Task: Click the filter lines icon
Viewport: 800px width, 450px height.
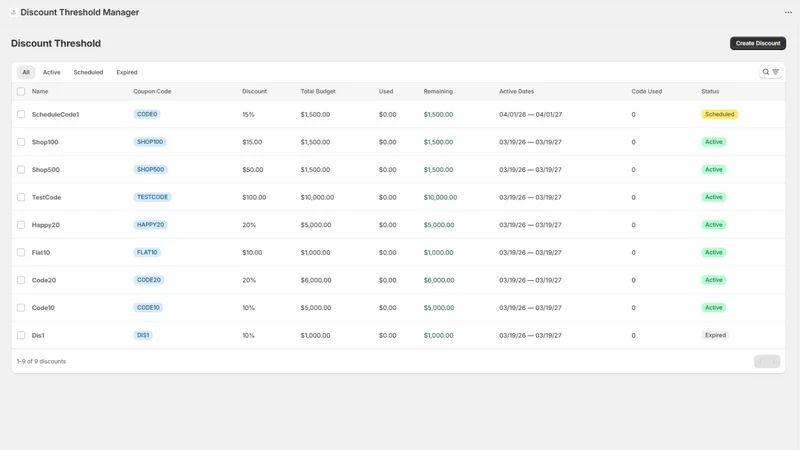Action: 776,72
